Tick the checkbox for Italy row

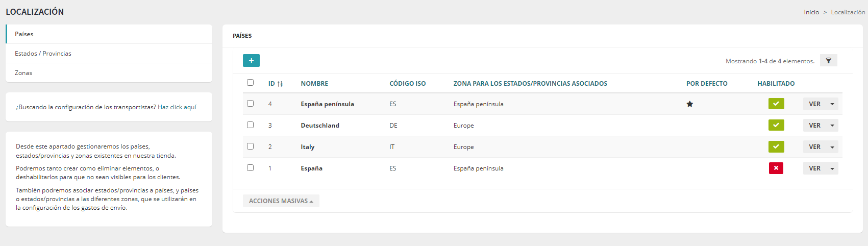250,146
